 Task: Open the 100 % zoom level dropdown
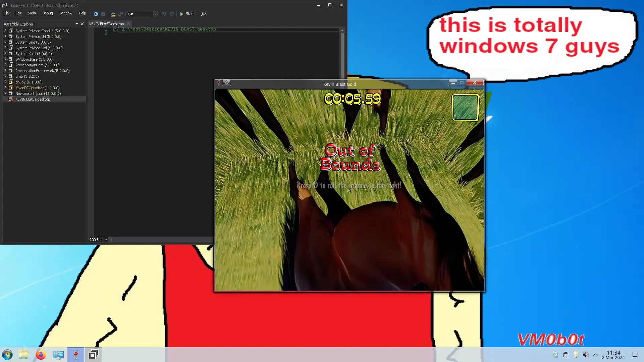[106, 240]
